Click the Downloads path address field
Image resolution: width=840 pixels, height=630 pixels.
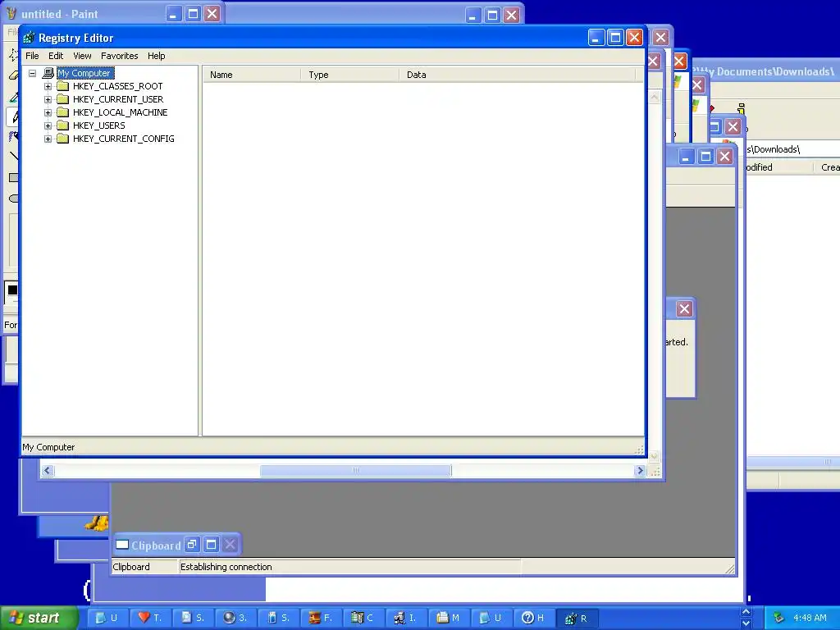click(x=793, y=149)
